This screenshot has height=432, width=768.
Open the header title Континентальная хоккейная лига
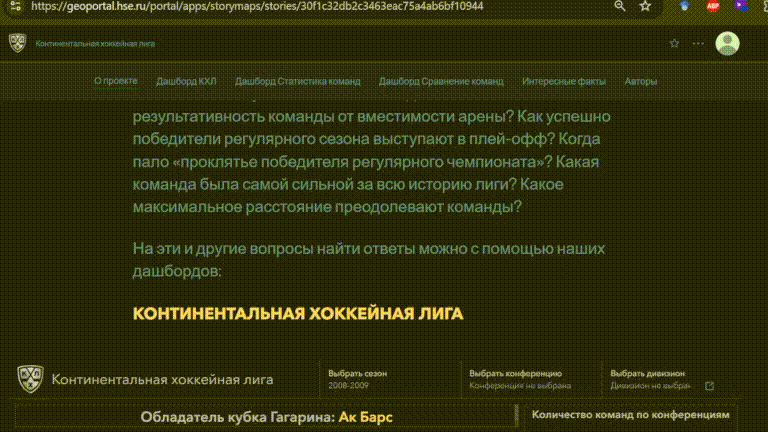95,44
